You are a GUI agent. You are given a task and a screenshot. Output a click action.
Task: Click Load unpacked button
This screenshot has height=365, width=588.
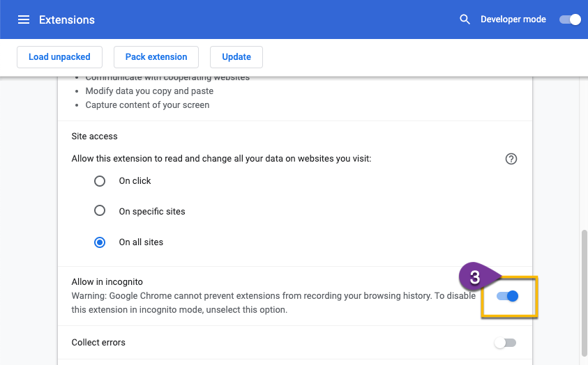(x=59, y=57)
